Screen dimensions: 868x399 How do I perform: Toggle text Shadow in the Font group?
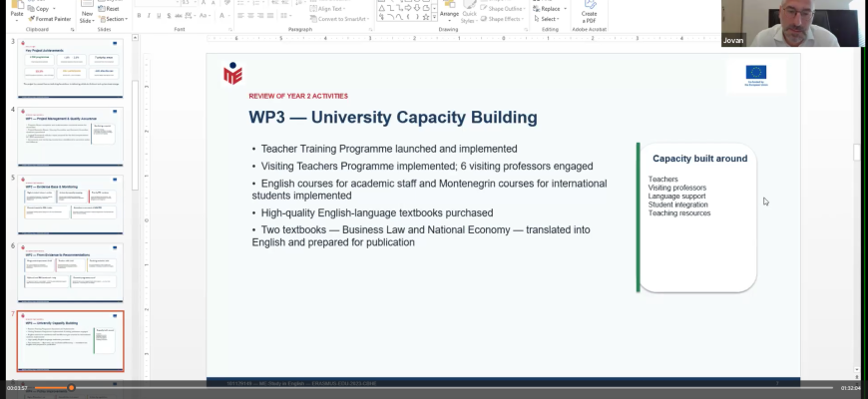(x=169, y=16)
